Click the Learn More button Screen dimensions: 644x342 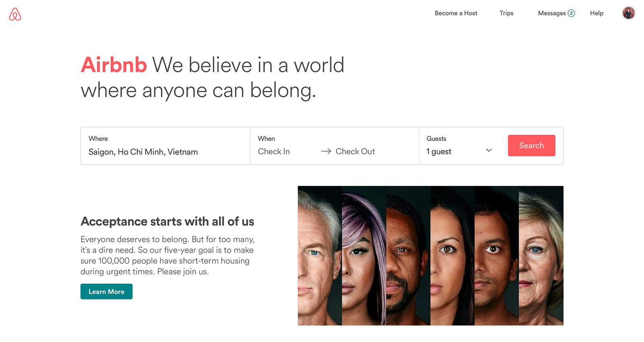(x=106, y=292)
